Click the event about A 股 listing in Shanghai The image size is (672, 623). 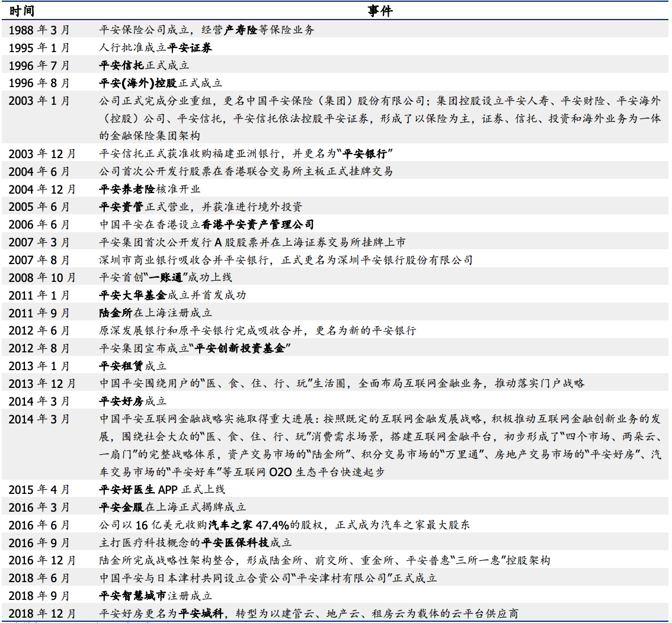tap(252, 242)
